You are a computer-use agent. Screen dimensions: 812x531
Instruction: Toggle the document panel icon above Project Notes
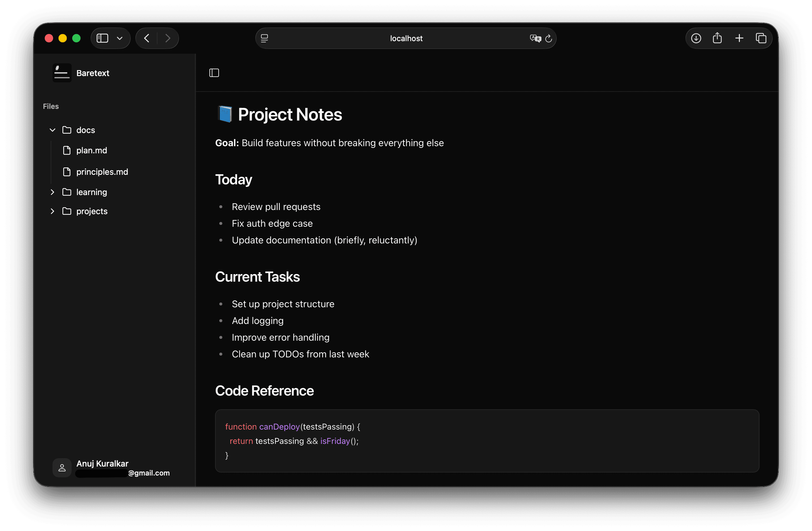(214, 73)
